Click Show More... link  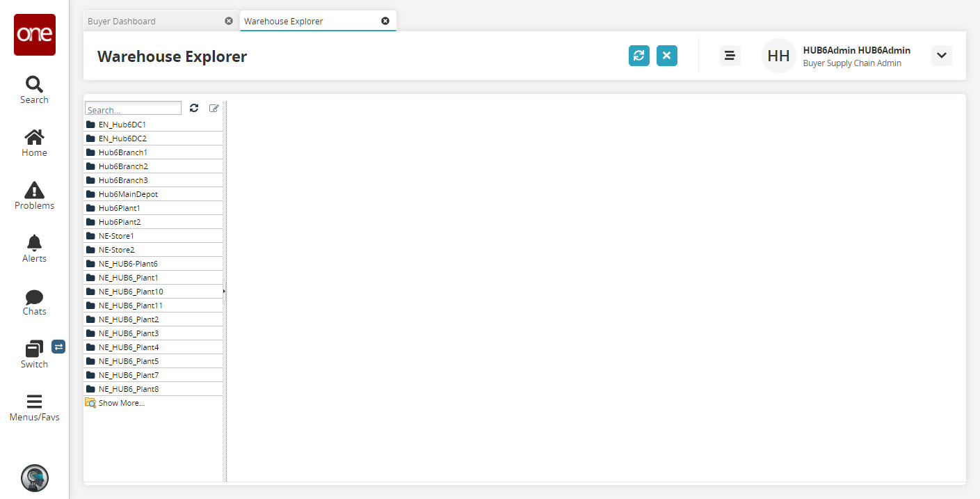[x=122, y=403]
